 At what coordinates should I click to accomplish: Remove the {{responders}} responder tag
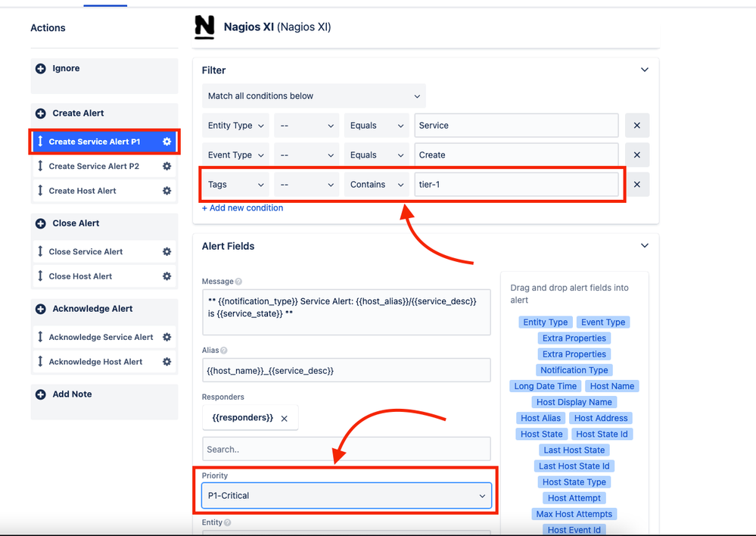(x=285, y=419)
